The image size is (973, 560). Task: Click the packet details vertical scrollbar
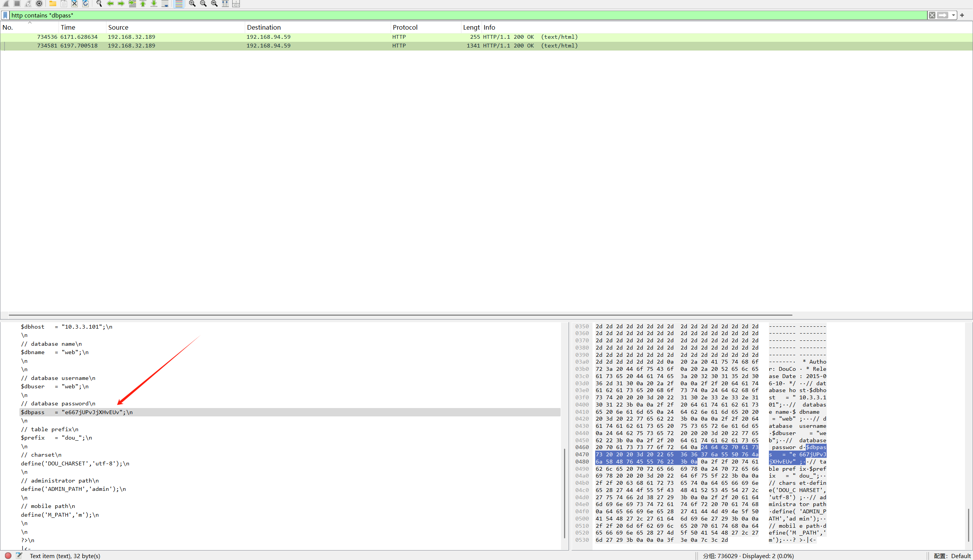564,492
